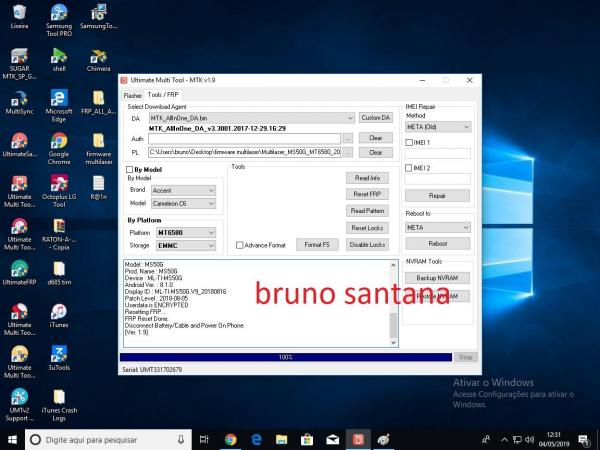Open the MultiSync desktop shortcut
This screenshot has height=450, width=600.
coord(19,103)
